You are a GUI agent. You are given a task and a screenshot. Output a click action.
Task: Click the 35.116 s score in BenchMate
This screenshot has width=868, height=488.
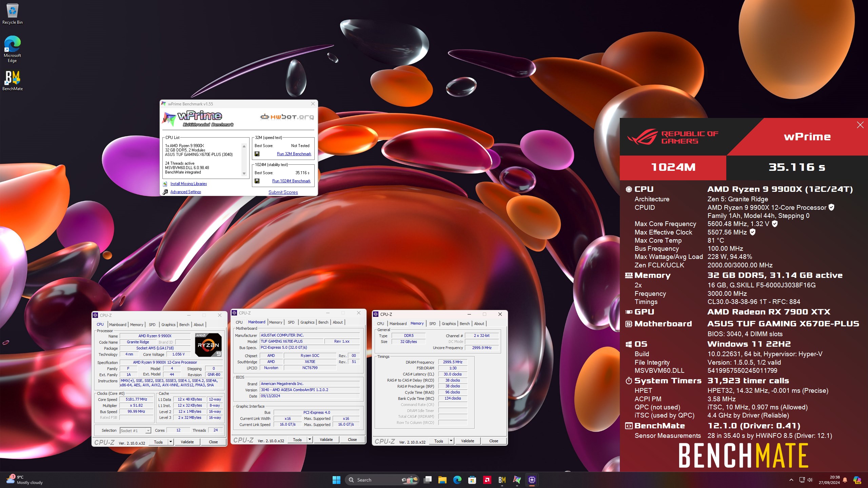797,167
